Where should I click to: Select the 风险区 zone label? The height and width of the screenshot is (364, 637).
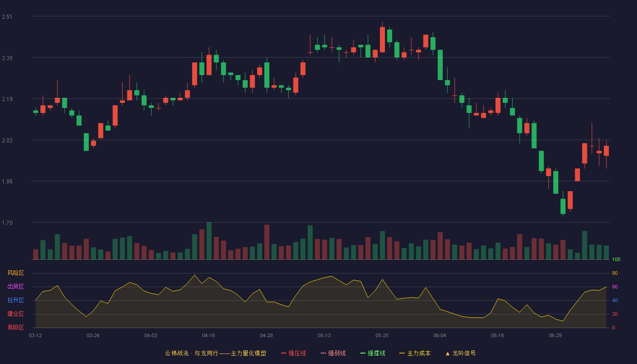click(x=15, y=273)
